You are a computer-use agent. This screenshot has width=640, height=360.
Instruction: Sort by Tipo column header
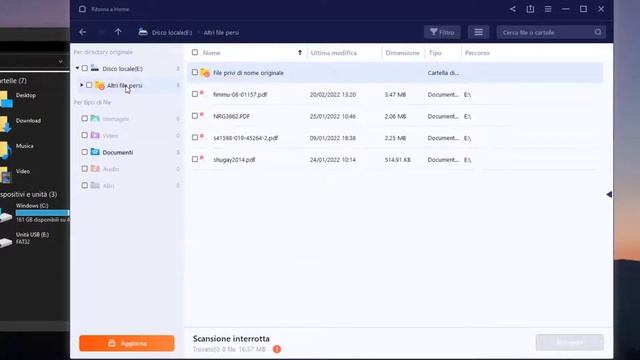coord(435,53)
